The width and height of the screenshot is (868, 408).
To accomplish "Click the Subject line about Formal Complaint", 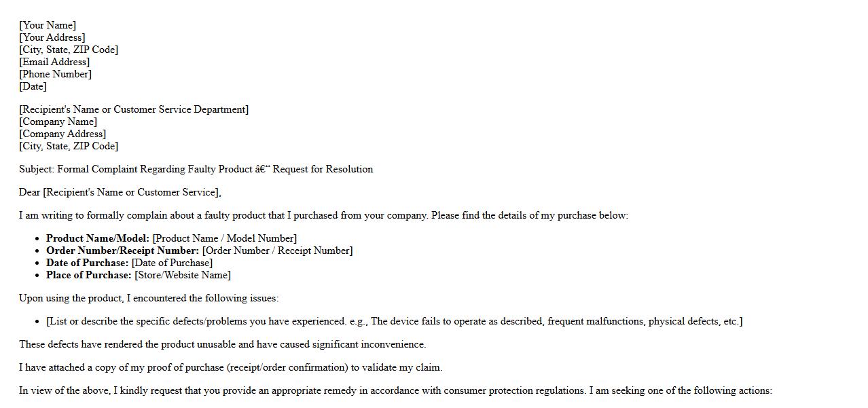I will pos(196,169).
